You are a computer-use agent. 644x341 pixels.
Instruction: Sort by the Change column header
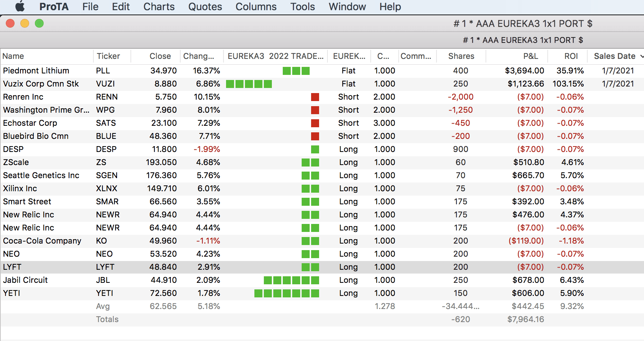tap(202, 56)
